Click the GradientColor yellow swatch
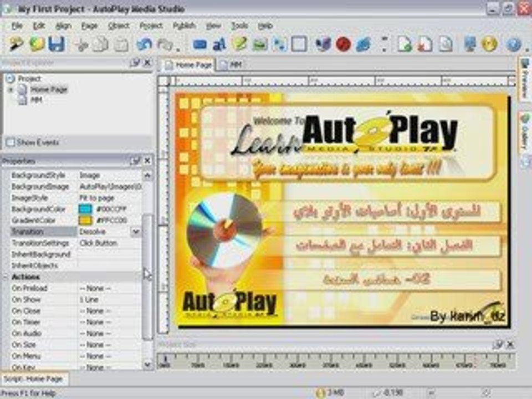The height and width of the screenshot is (399, 532). click(x=85, y=221)
